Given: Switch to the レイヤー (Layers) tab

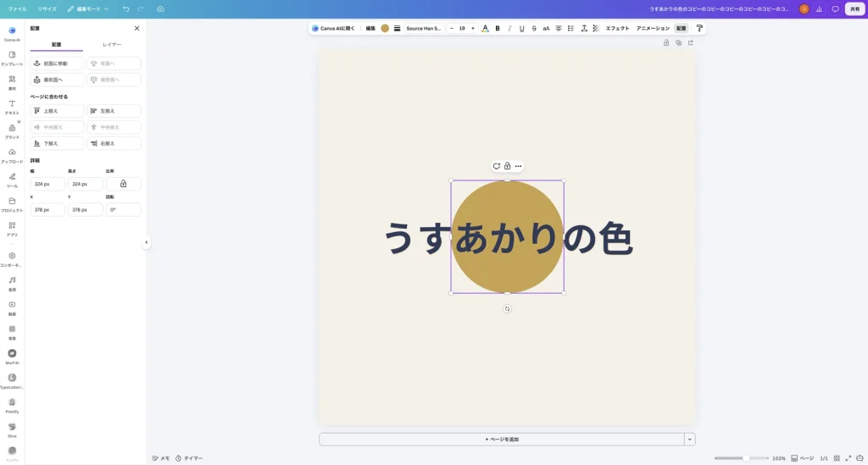Looking at the screenshot, I should click(113, 44).
